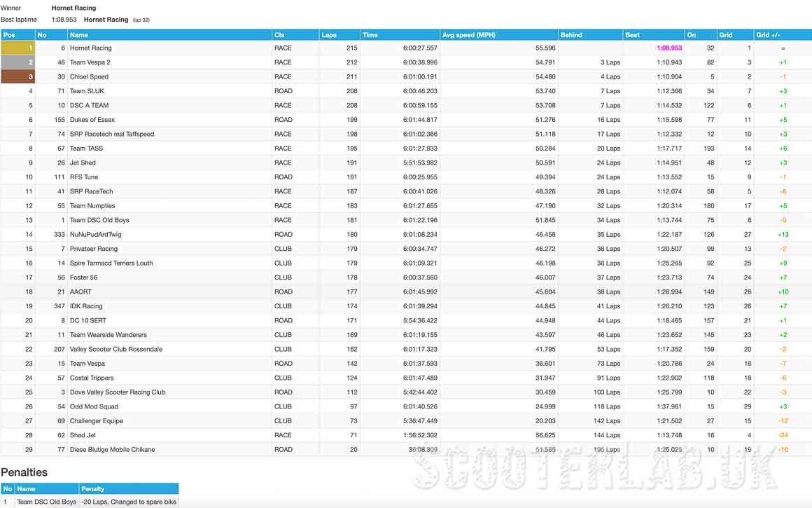Click the +10 grid change for AAORT
This screenshot has width=812, height=508.
point(783,292)
